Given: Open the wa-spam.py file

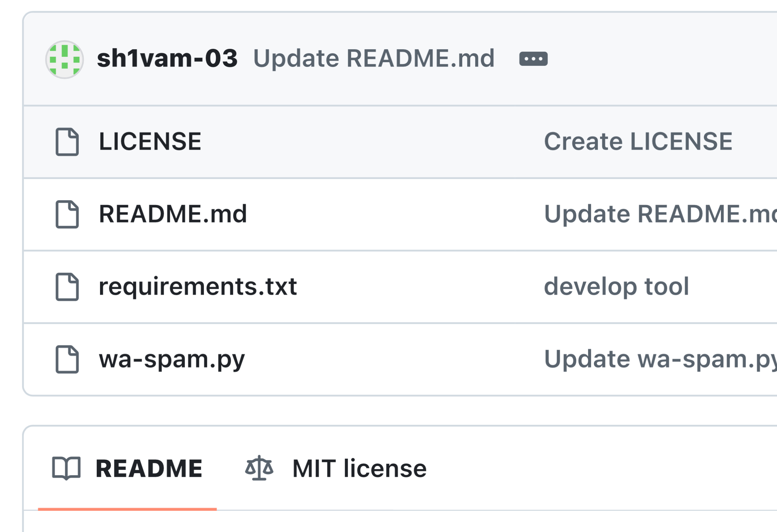Looking at the screenshot, I should 172,359.
